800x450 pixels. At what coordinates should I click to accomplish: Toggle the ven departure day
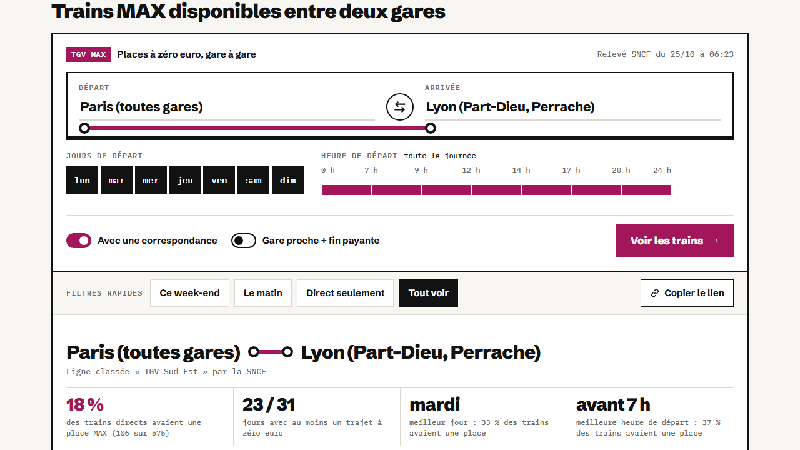[219, 180]
